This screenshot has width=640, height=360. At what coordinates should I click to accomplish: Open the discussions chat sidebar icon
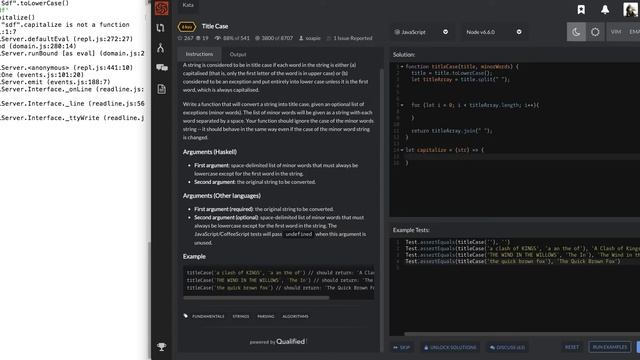point(162,68)
